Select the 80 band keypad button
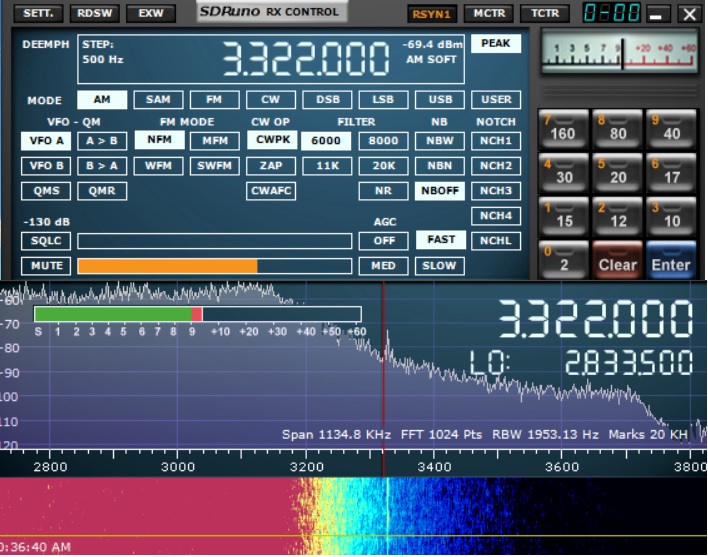This screenshot has height=557, width=708. 617,130
